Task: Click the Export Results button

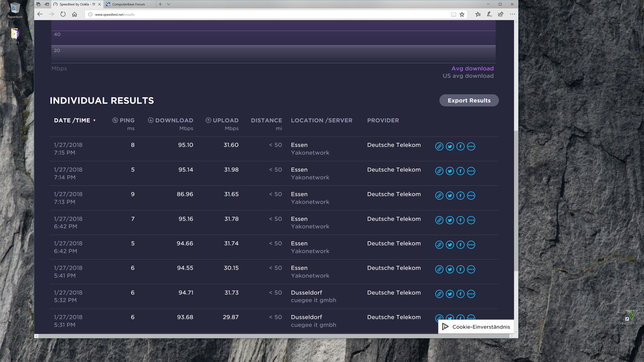Action: 469,100
